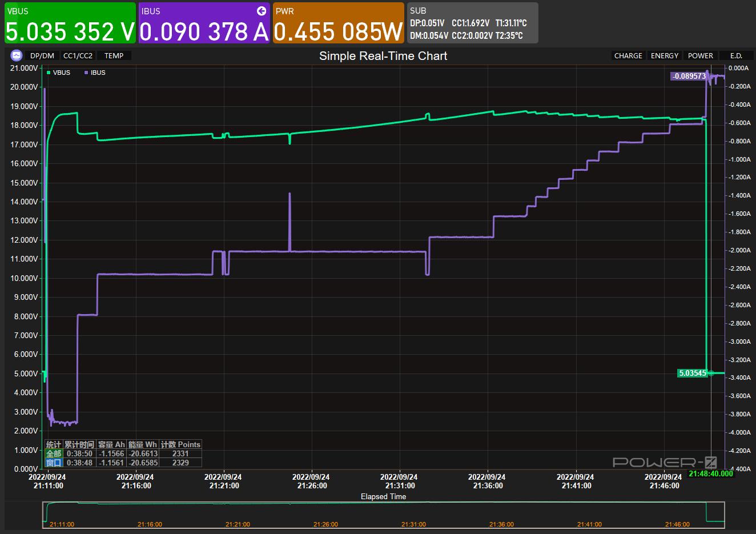Click the chart monitor icon beside DP/DM
The height and width of the screenshot is (534, 756).
[16, 55]
